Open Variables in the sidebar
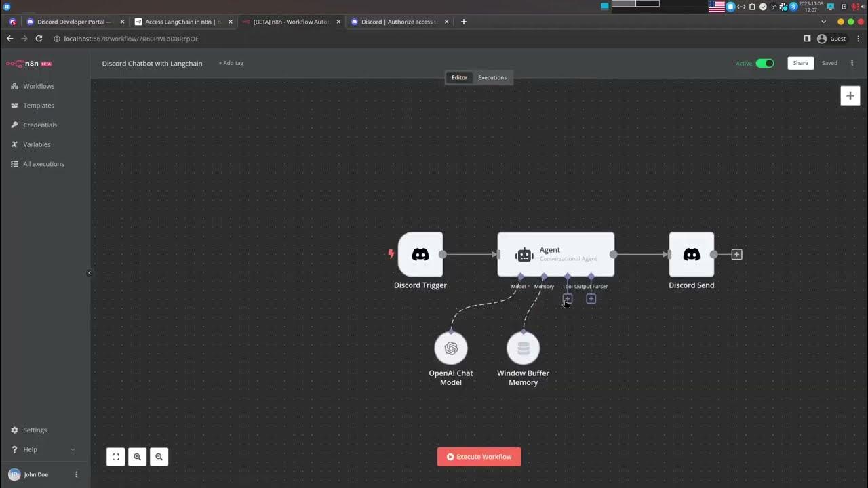Image resolution: width=868 pixels, height=488 pixels. 37,144
